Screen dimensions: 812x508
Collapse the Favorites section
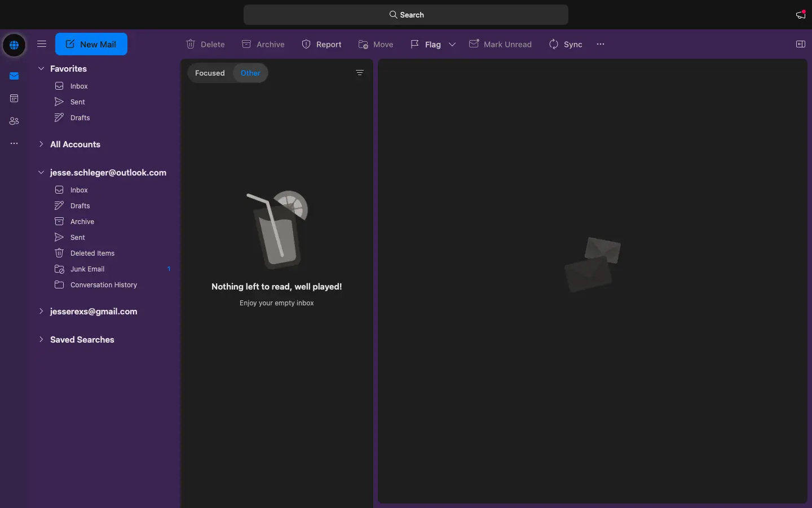tap(41, 69)
